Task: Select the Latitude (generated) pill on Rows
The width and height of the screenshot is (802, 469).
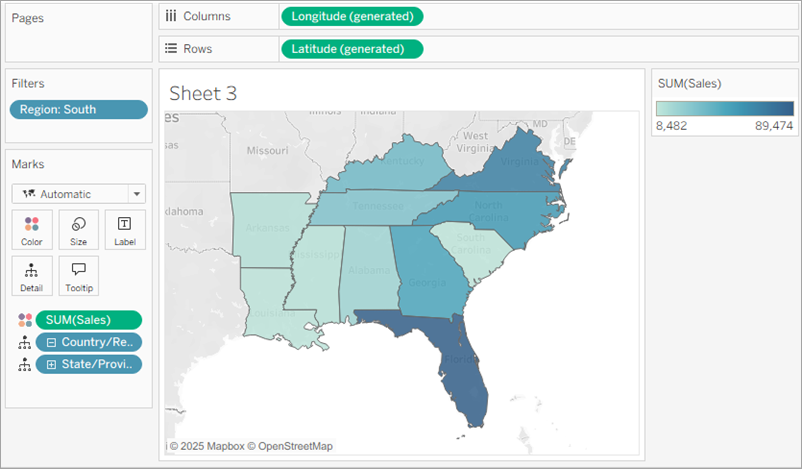Action: [x=352, y=48]
